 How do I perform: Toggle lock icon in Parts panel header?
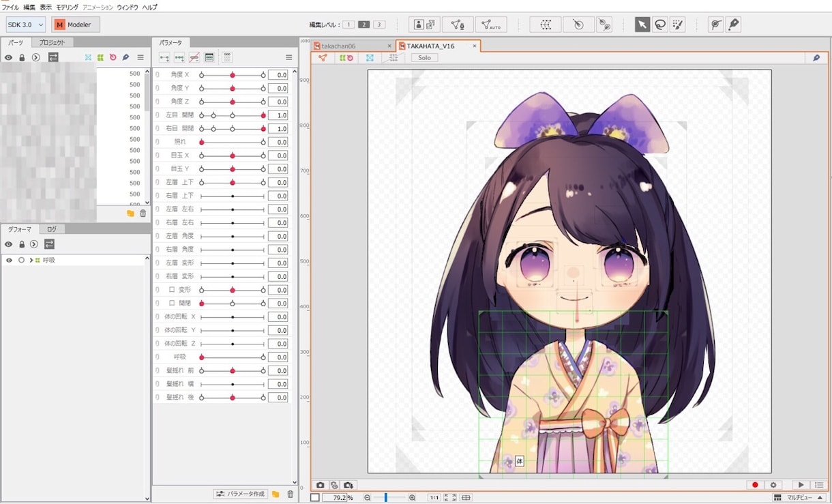tap(22, 58)
